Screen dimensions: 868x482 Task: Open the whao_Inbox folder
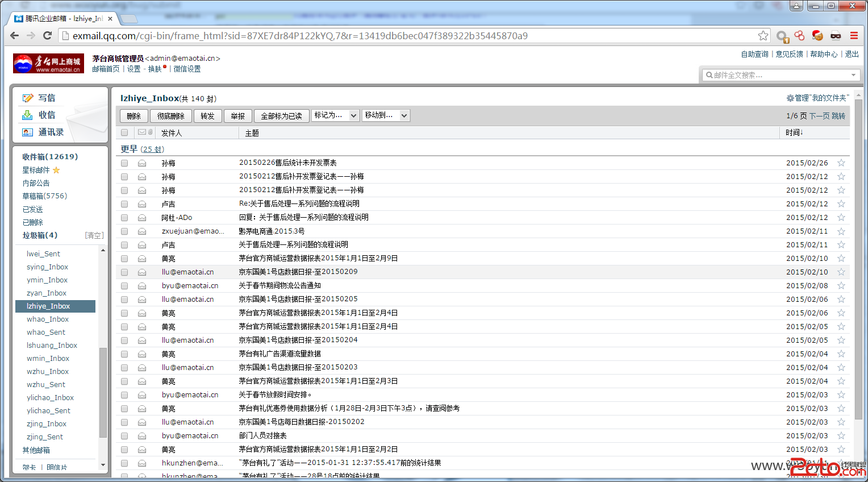48,319
